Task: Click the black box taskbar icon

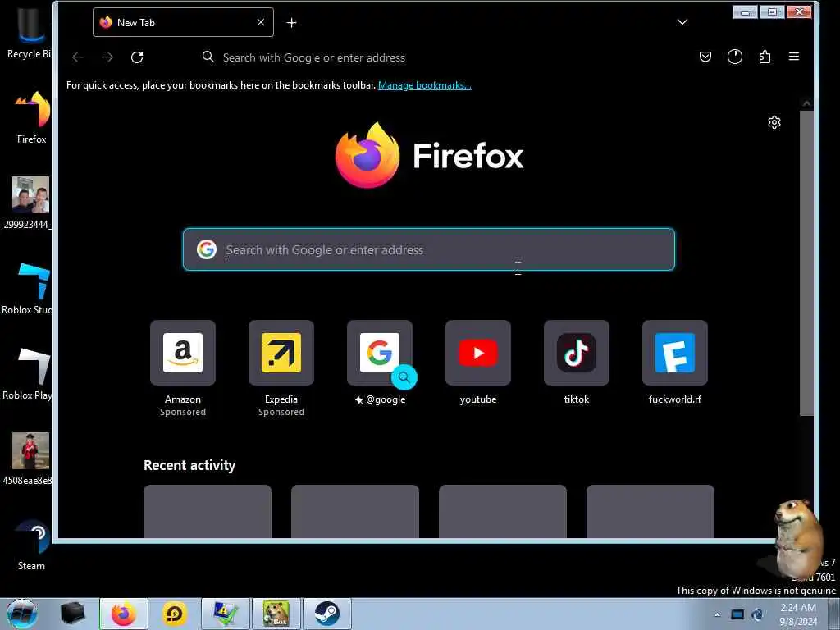Action: point(73,614)
